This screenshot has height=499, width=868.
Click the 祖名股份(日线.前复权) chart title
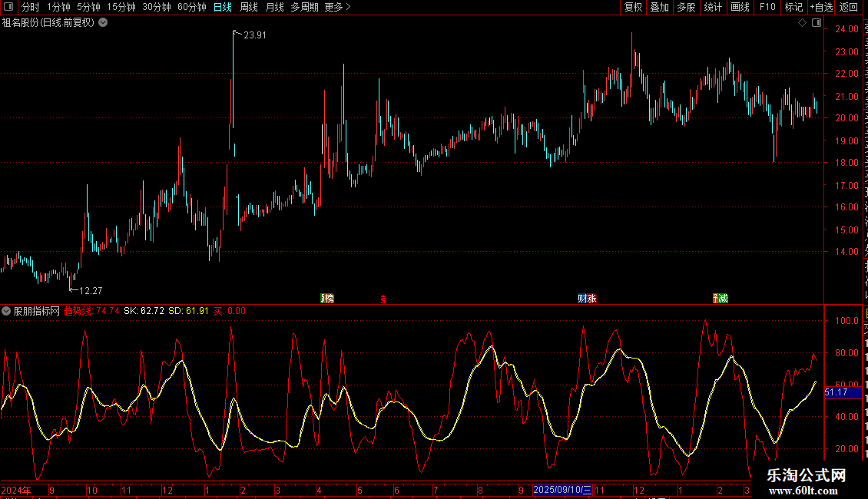(48, 23)
